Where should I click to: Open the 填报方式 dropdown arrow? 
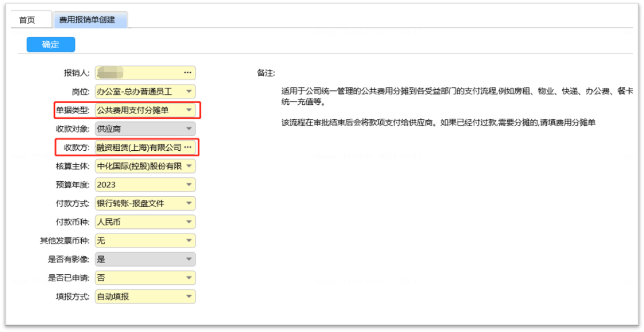[x=189, y=296]
